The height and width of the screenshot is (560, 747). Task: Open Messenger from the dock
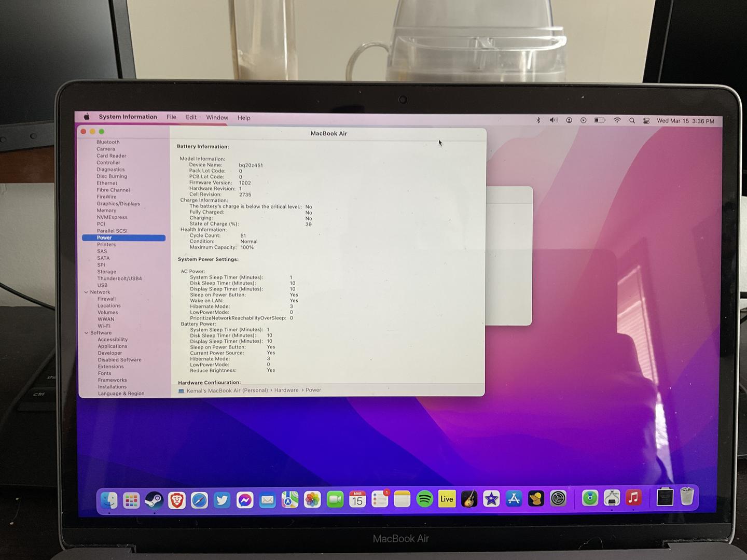(x=245, y=500)
